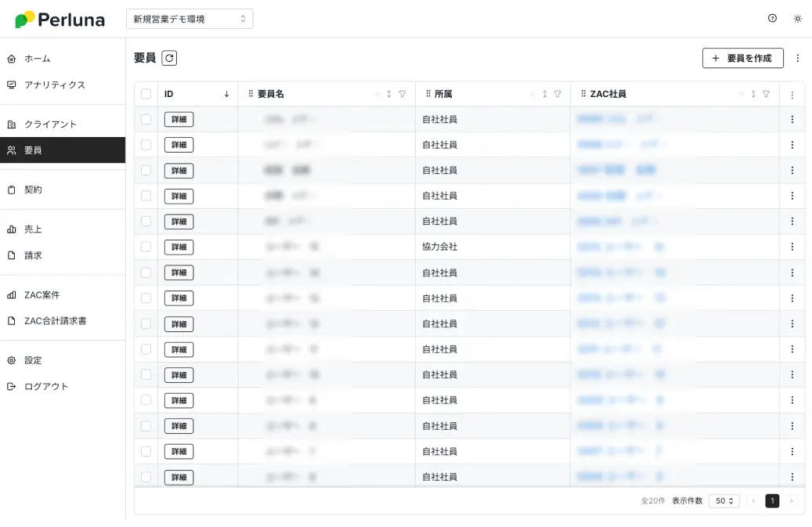The height and width of the screenshot is (527, 812).
Task: Select the checkbox of the 協力会社 row
Action: click(x=146, y=247)
